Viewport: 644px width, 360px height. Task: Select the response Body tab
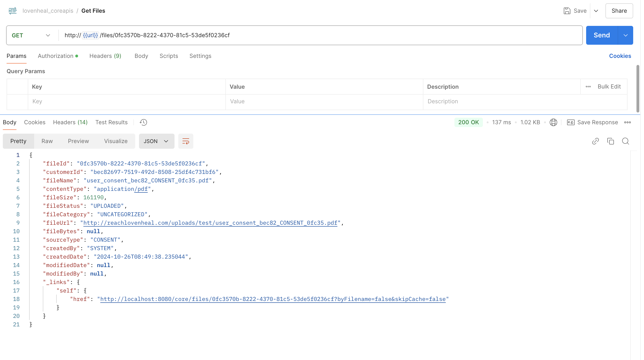(9, 122)
